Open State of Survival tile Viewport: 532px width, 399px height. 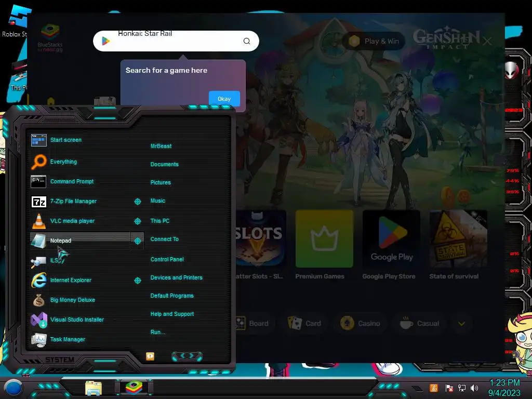[458, 238]
